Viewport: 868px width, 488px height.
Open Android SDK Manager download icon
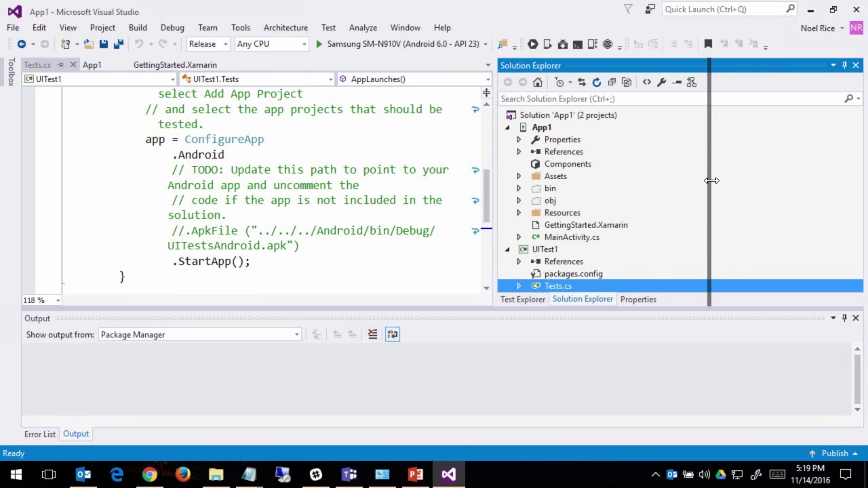pos(563,44)
